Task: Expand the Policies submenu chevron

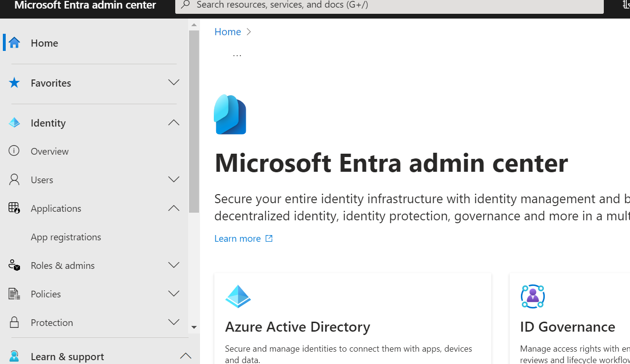Action: (x=174, y=294)
